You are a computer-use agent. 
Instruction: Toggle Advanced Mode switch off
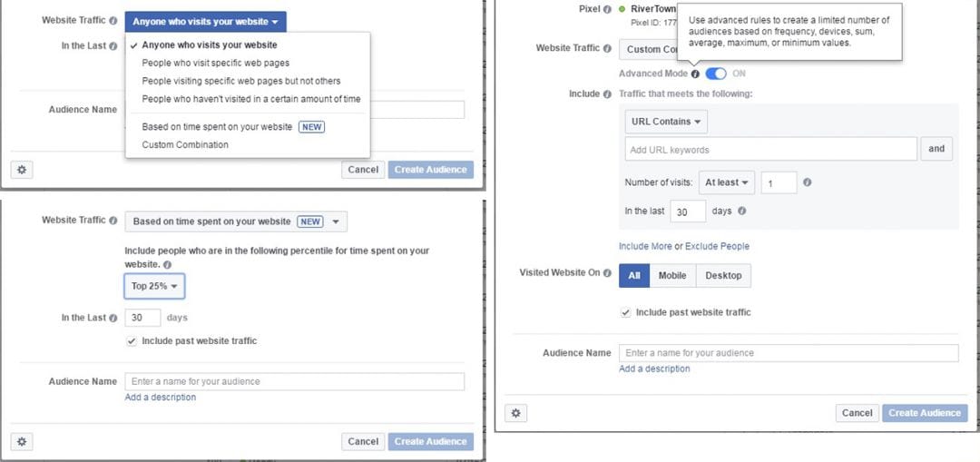pos(716,74)
